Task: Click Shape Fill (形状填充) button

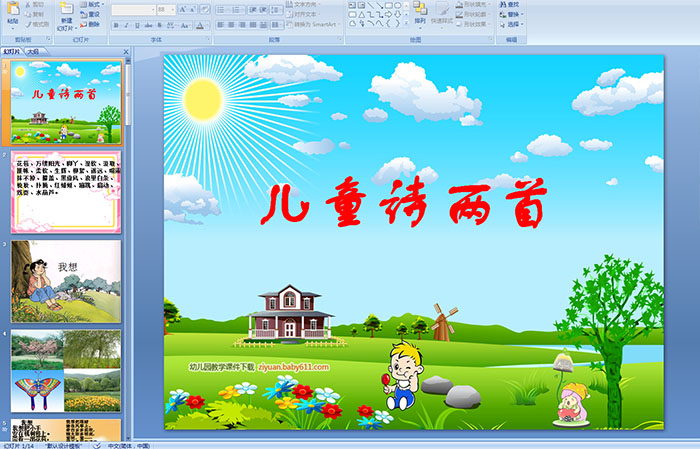Action: (473, 4)
